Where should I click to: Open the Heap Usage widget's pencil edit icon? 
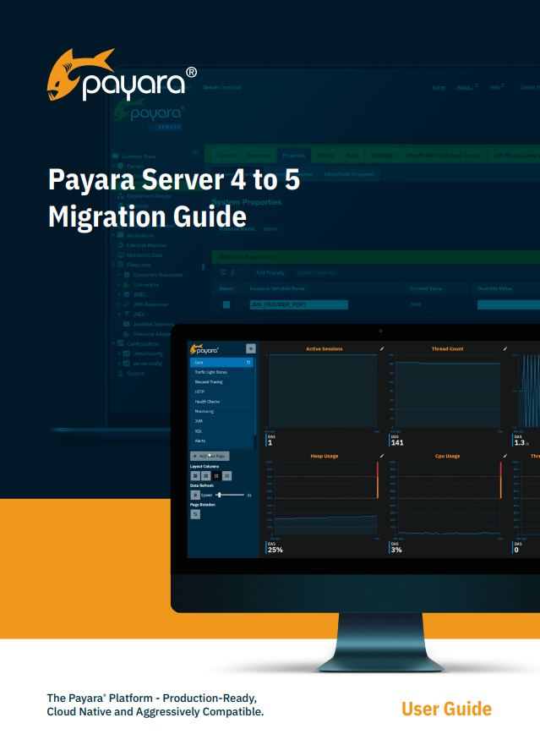tap(382, 456)
